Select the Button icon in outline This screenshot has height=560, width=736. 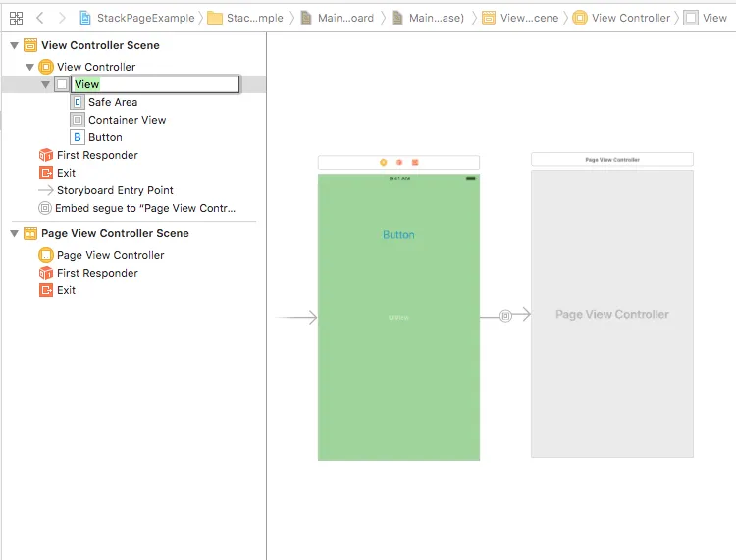[78, 137]
